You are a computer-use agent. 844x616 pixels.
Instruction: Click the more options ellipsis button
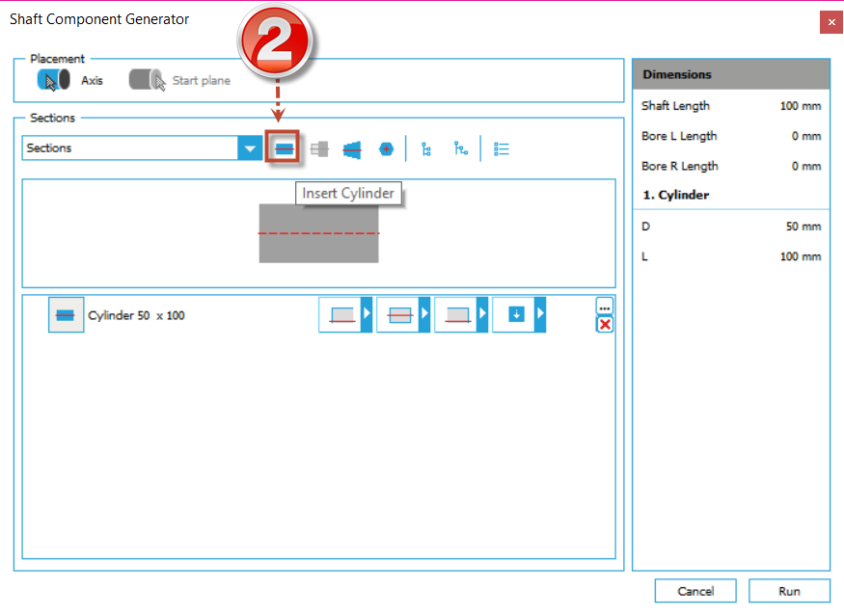click(x=605, y=307)
